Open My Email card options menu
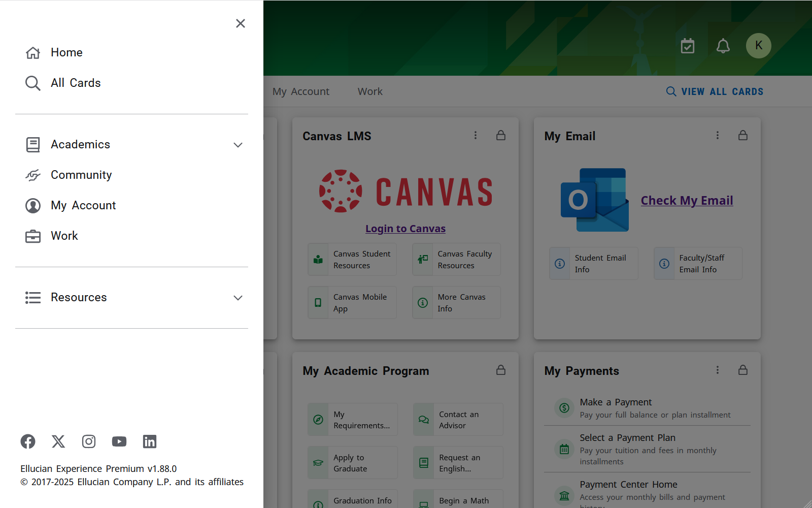This screenshot has width=812, height=508. pos(718,135)
